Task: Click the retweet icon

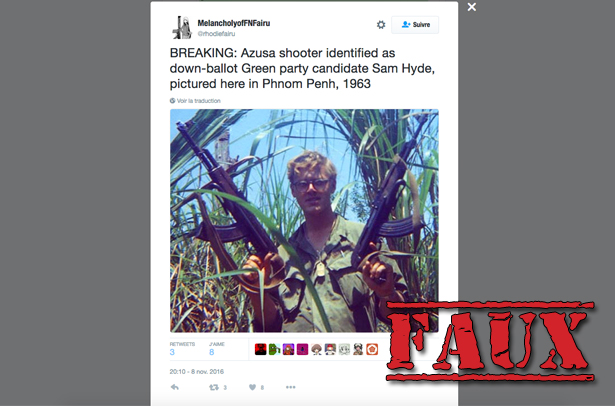Action: click(x=214, y=387)
